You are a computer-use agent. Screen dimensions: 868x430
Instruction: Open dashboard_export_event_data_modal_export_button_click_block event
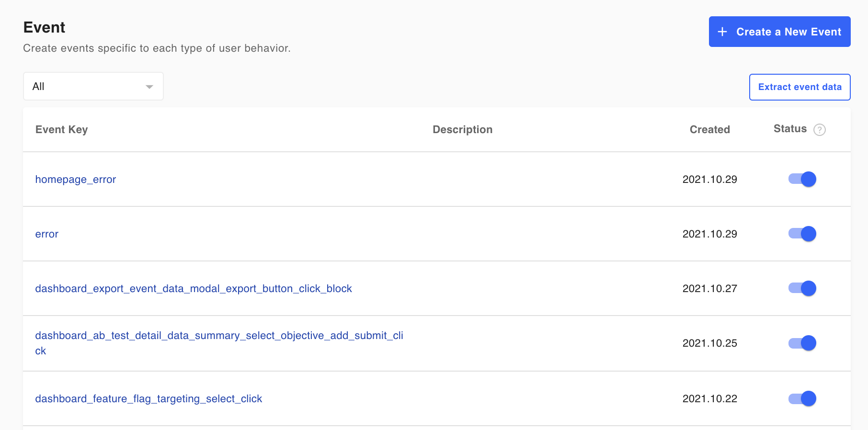coord(194,289)
